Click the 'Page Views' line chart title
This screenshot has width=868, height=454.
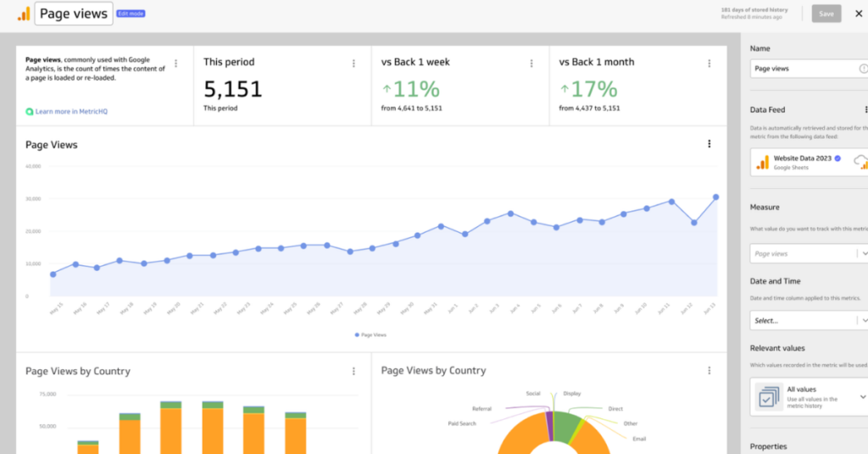click(x=52, y=145)
